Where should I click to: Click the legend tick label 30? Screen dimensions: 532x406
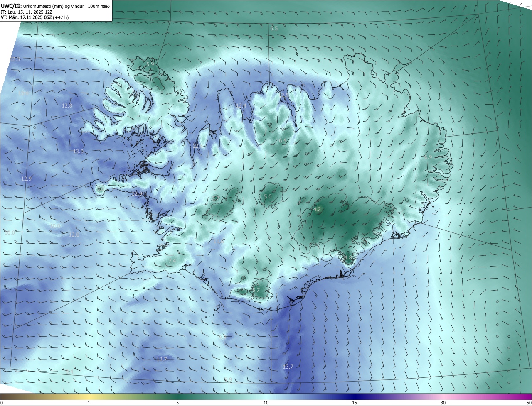point(443,403)
